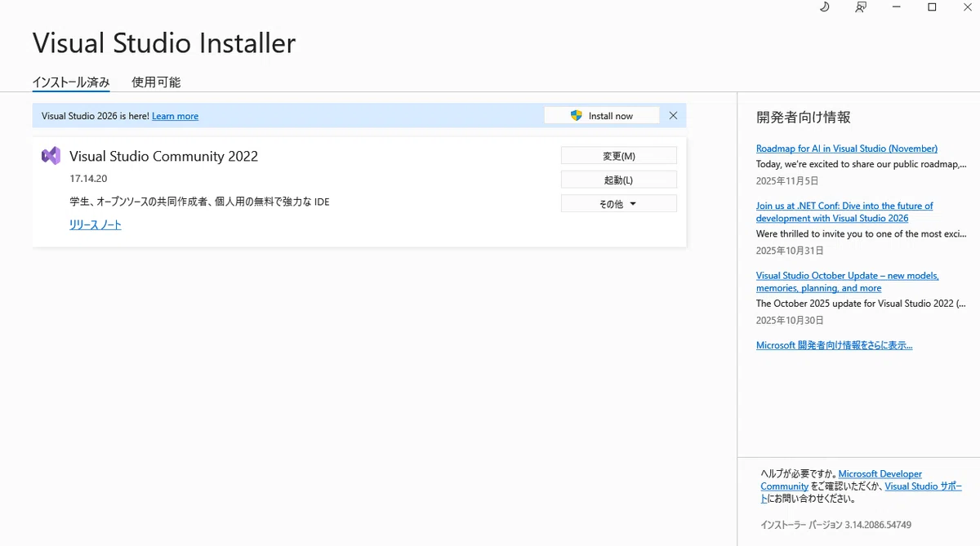This screenshot has height=546, width=980.
Task: Click the 'Visual Studio 2026 is here!' text
Action: (96, 116)
